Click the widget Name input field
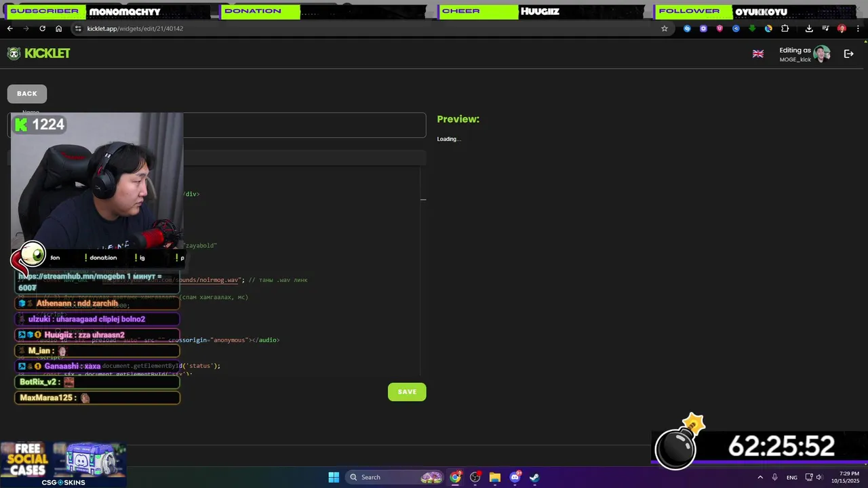 click(217, 125)
